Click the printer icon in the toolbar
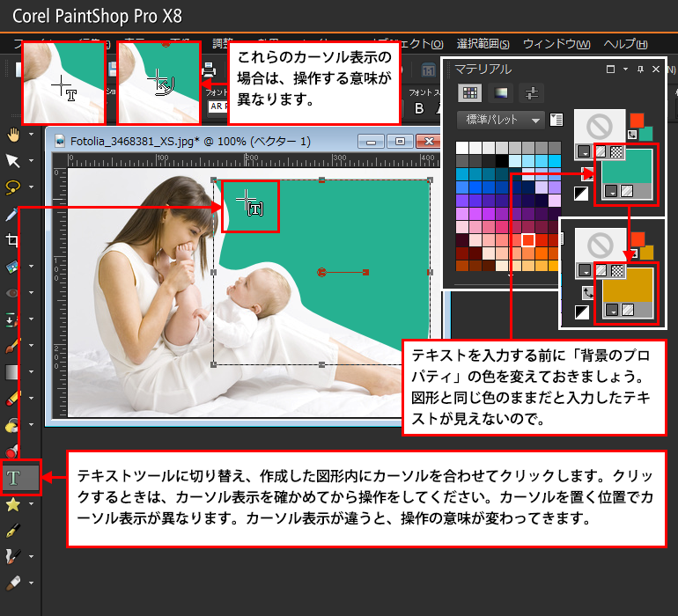The height and width of the screenshot is (616, 678). (210, 70)
